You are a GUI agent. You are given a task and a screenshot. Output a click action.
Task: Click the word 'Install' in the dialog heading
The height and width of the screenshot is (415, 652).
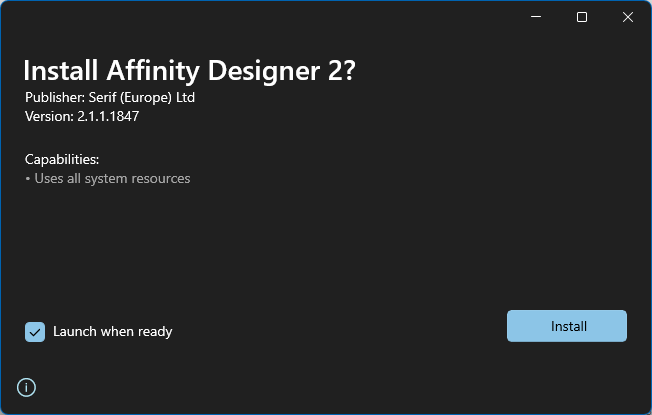pyautogui.click(x=60, y=71)
